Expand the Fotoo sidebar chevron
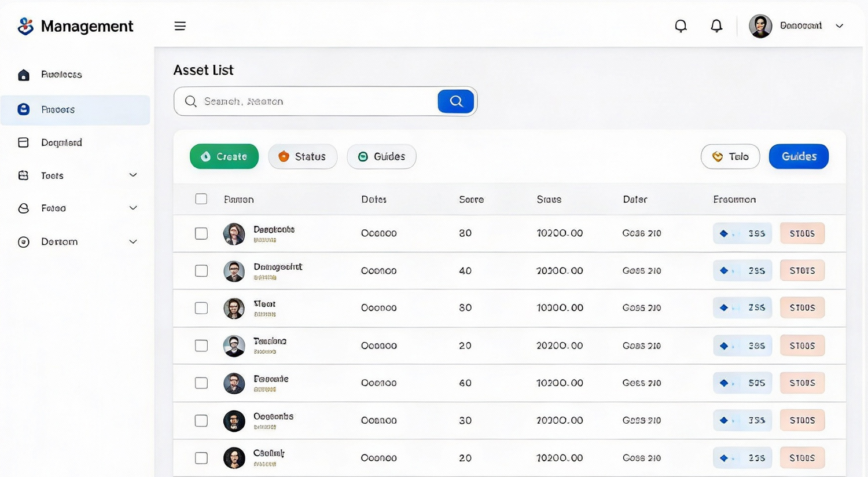 pyautogui.click(x=133, y=208)
